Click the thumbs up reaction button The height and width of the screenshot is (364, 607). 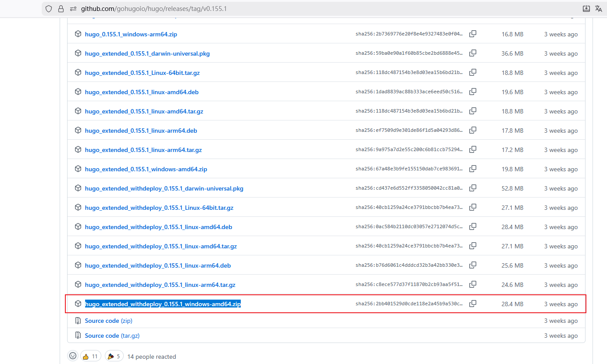pyautogui.click(x=91, y=356)
